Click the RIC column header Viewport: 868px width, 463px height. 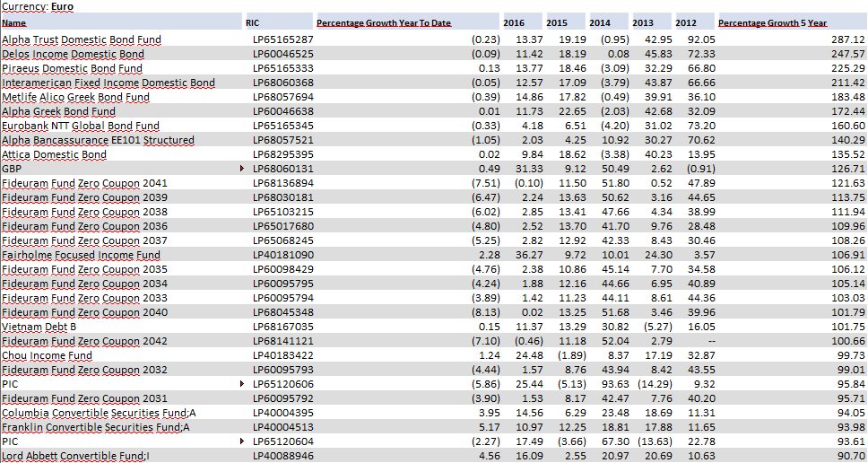[278, 23]
